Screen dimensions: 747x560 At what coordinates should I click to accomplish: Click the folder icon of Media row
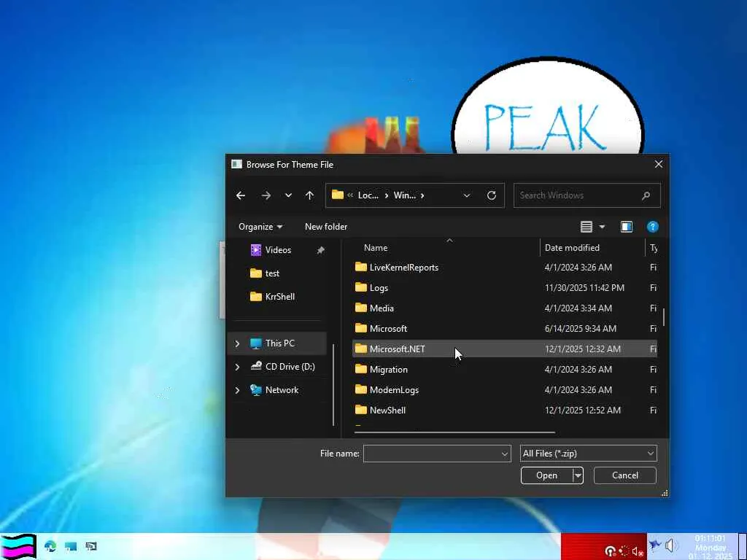click(x=361, y=308)
